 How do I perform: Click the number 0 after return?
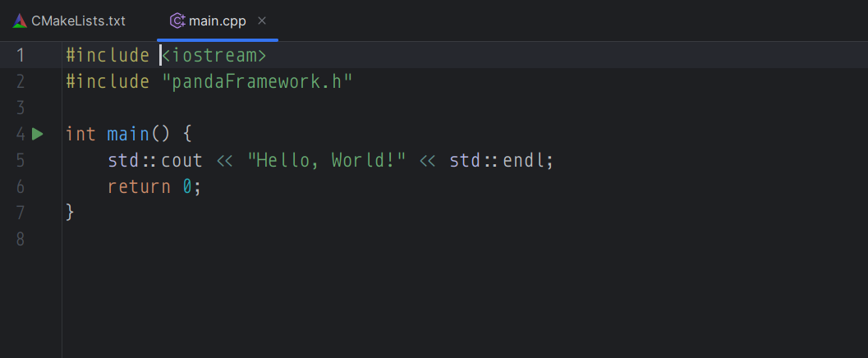click(187, 186)
